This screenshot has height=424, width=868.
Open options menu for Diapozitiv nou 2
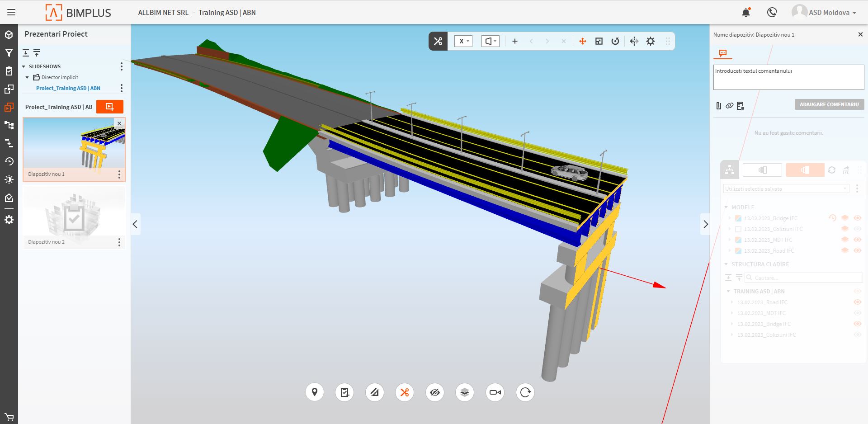pos(119,242)
